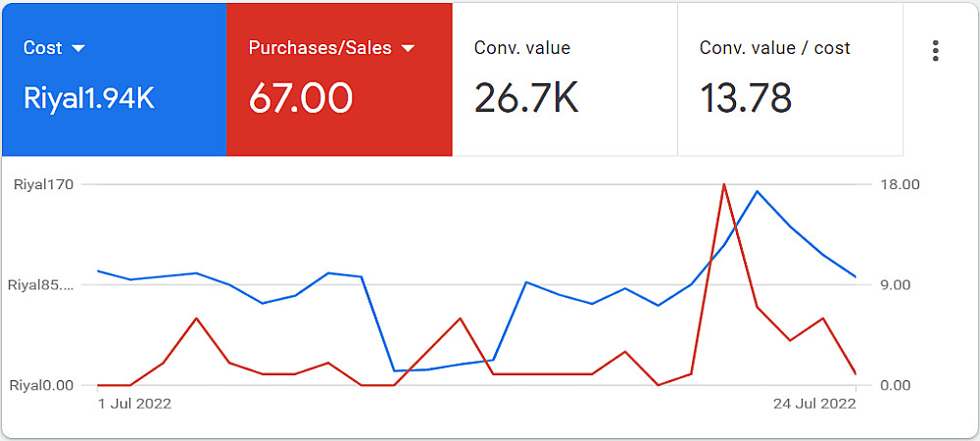Screen dimensions: 980x441
Task: Click the Riyal85 axis label
Action: click(x=40, y=285)
